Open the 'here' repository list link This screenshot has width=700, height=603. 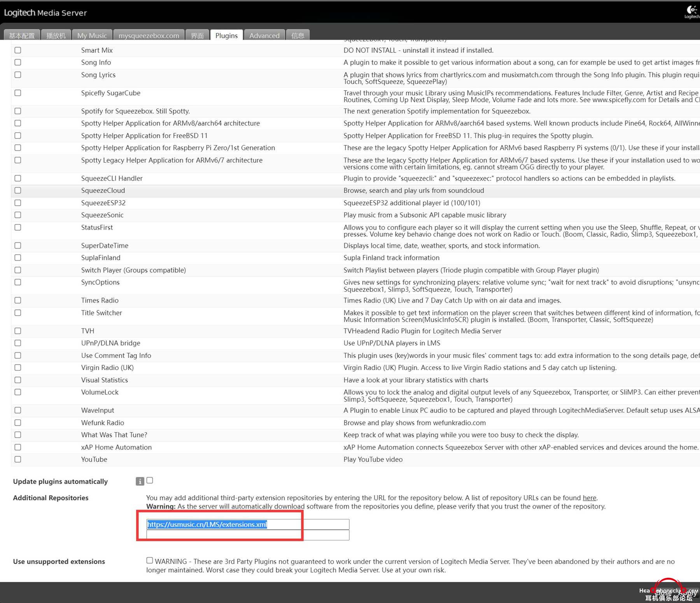point(589,498)
